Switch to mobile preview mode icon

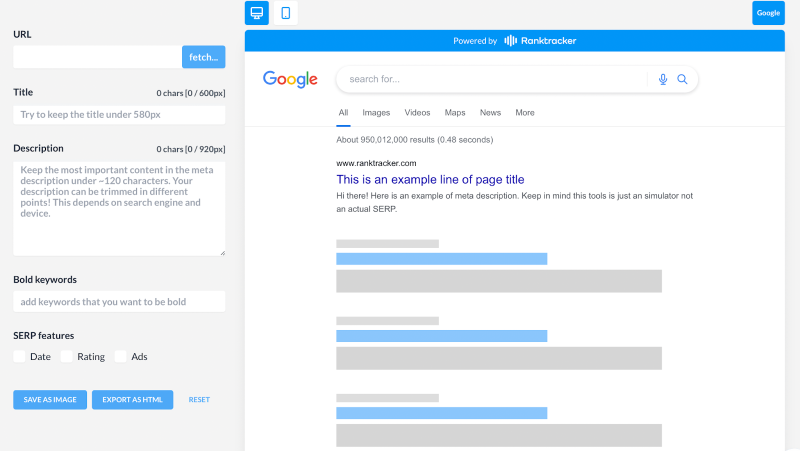point(286,13)
